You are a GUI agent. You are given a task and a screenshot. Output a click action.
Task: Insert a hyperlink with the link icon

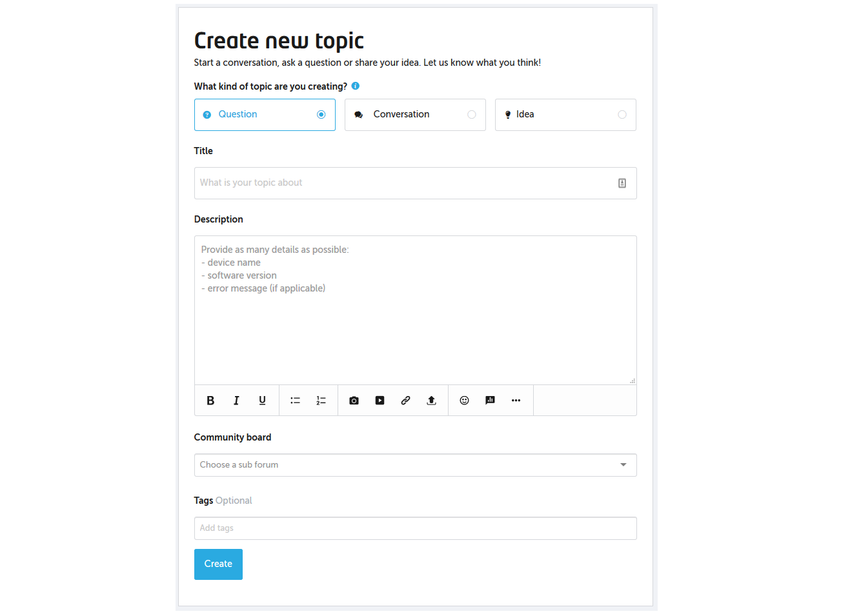405,401
